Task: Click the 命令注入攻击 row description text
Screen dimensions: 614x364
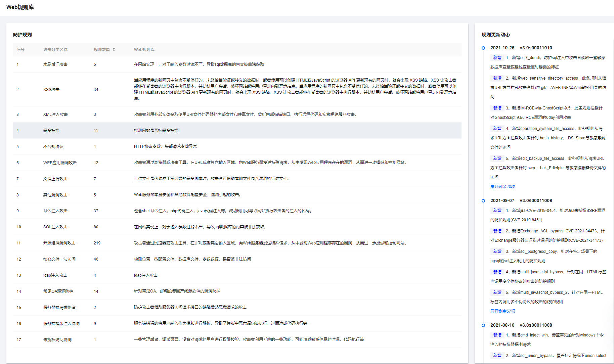Action: tap(224, 211)
